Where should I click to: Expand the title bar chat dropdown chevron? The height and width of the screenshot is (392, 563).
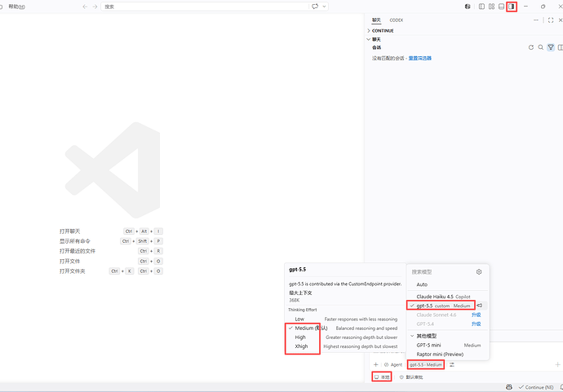324,7
